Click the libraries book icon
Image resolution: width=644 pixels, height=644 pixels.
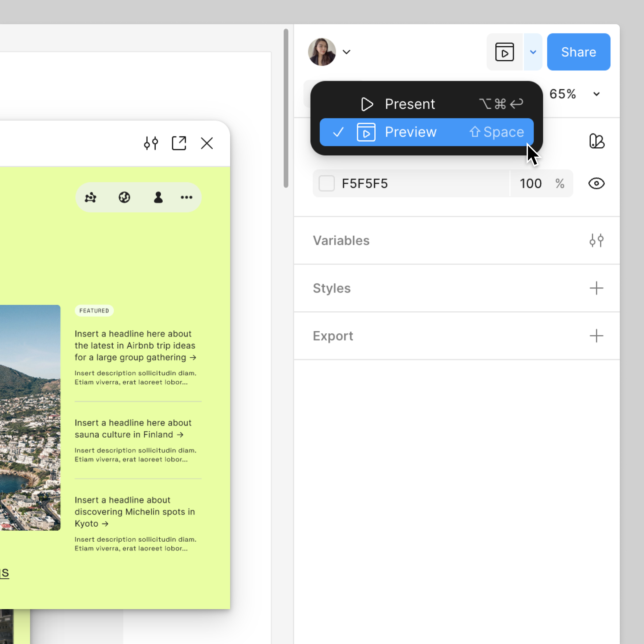(596, 141)
